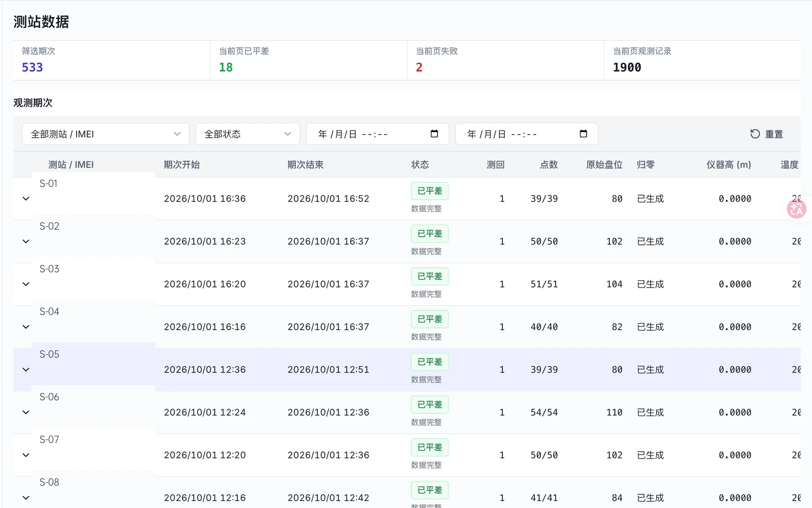
Task: Expand the S-05 row chevron
Action: pyautogui.click(x=26, y=369)
